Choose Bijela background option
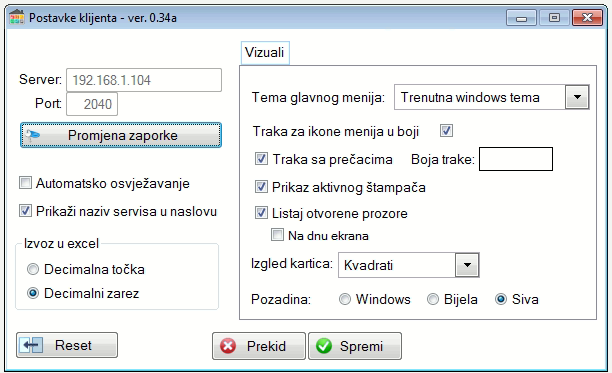Viewport: 612px width, 373px height. click(x=432, y=299)
